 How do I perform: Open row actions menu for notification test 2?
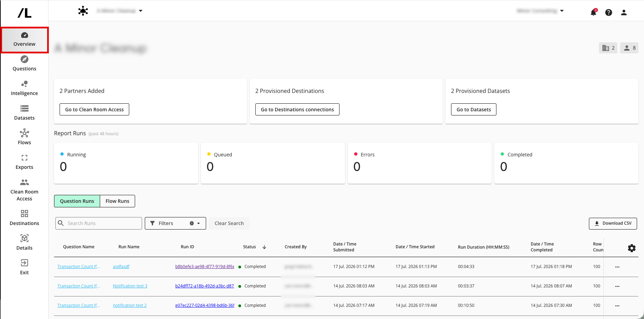tap(617, 306)
